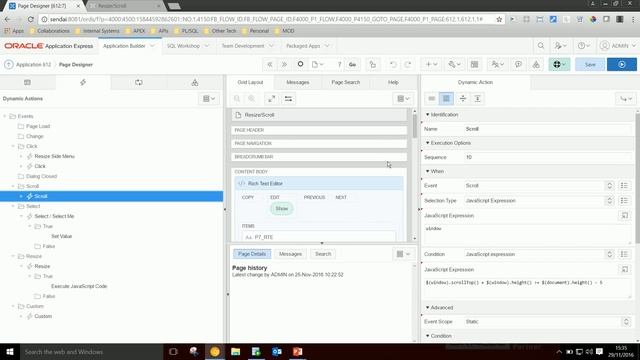Go to next page arrow
The image size is (640, 360).
click(x=284, y=64)
